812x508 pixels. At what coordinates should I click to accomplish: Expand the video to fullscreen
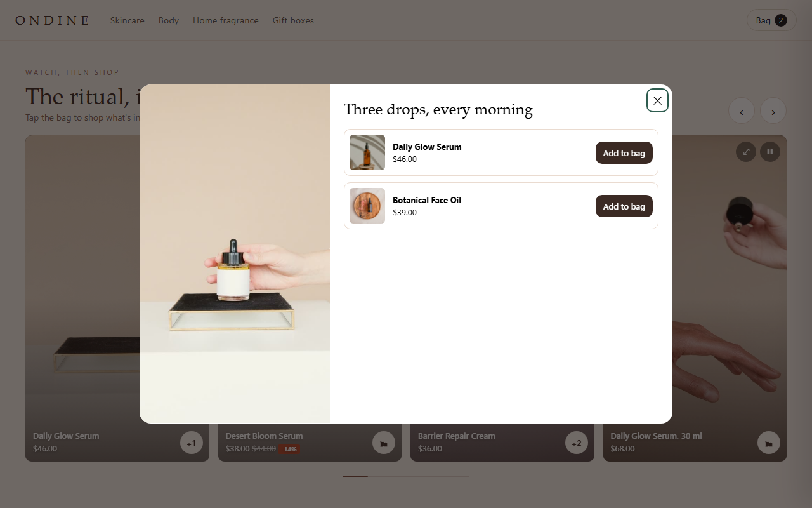746,152
